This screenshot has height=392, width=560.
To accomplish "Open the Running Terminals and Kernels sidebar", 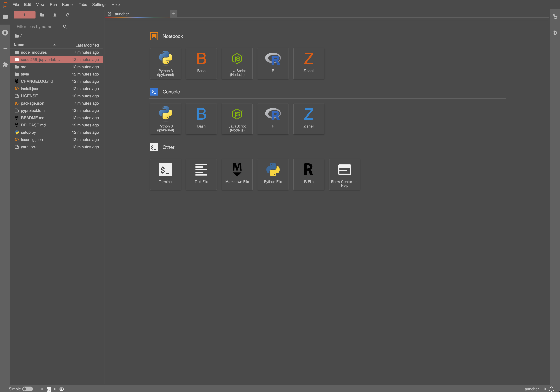I will [5, 33].
